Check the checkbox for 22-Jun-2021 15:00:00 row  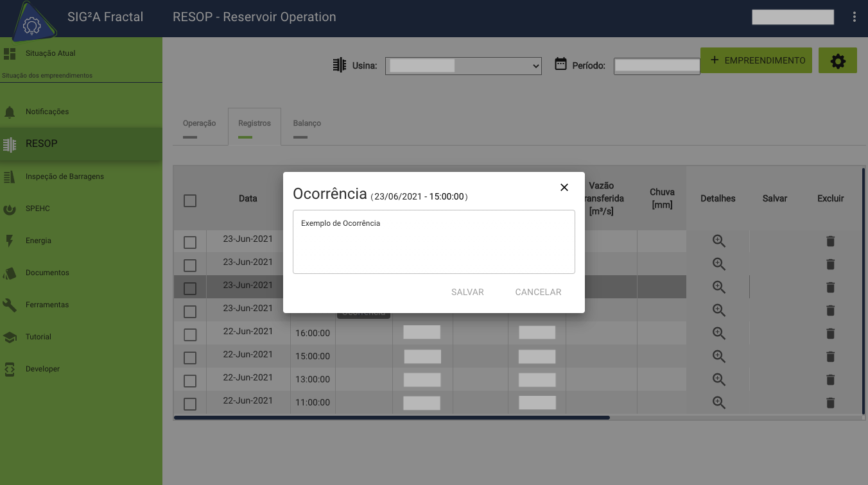click(190, 358)
